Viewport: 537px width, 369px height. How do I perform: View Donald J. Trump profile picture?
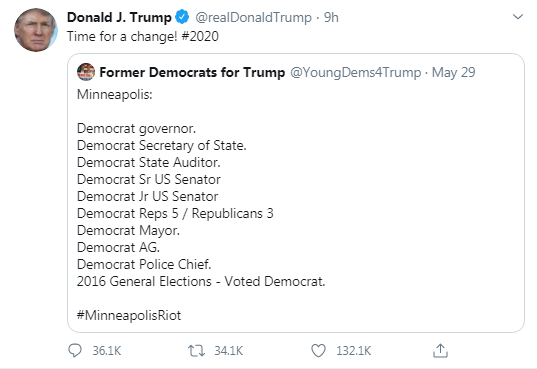click(36, 30)
